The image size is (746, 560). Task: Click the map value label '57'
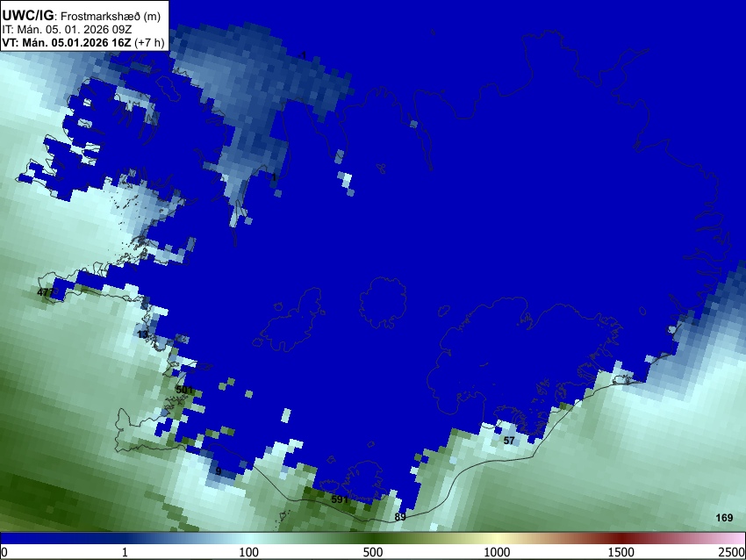point(509,441)
